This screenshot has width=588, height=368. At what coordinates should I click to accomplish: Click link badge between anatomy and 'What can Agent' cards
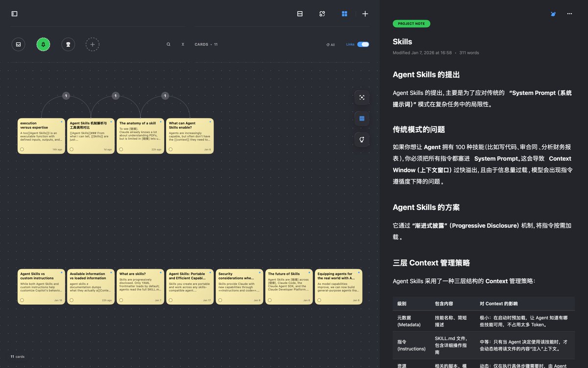[165, 96]
